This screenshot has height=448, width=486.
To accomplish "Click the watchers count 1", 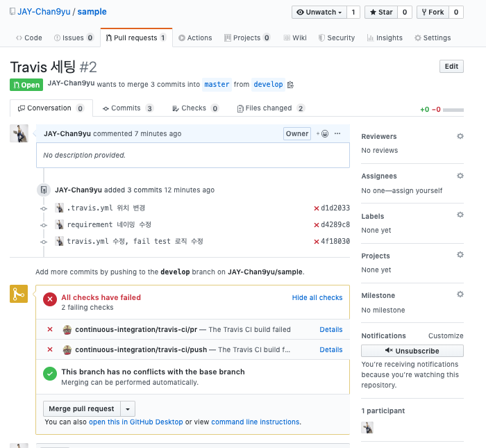I will [x=353, y=12].
